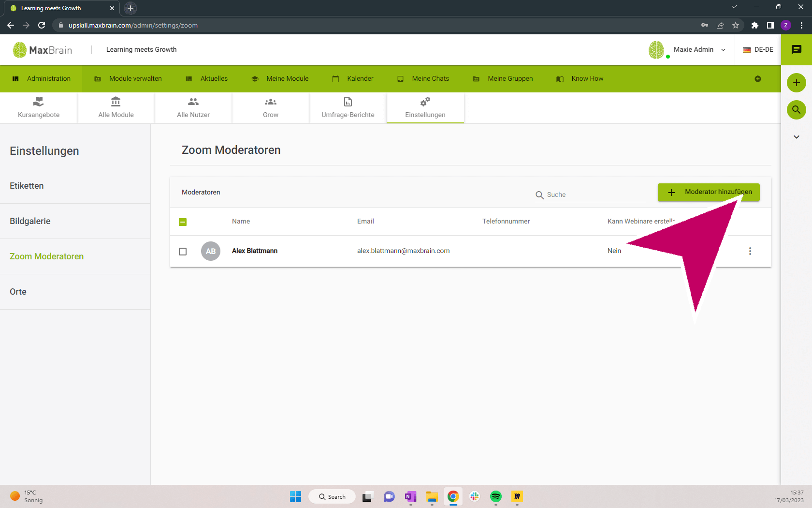Open Miro from the taskbar
812x508 pixels.
(517, 496)
